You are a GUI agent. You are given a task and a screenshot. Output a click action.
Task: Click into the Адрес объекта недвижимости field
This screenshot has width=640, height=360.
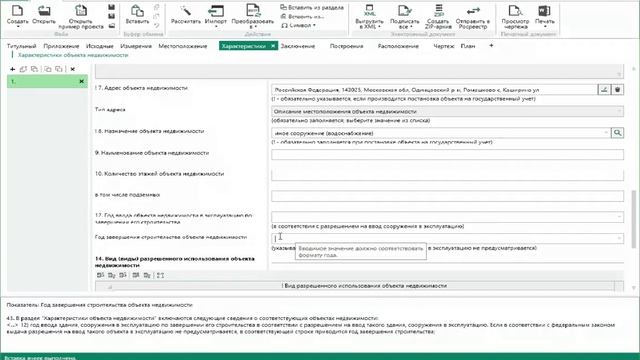pos(434,89)
